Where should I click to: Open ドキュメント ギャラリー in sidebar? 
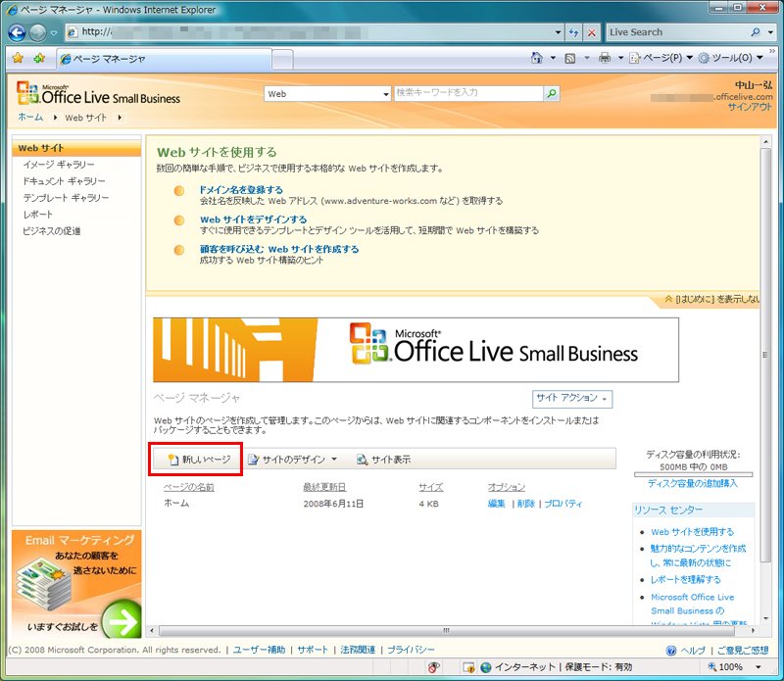[x=64, y=181]
